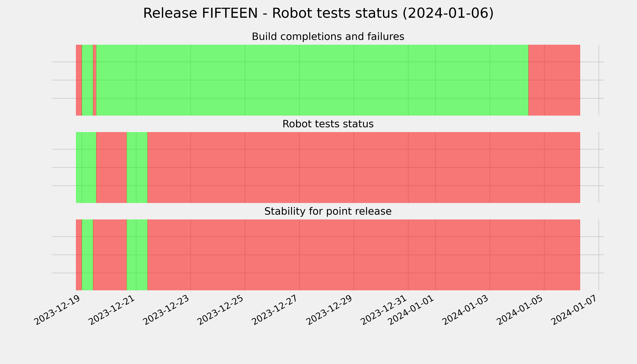The height and width of the screenshot is (364, 637).
Task: Click the second green band in robot tests status
Action: [137, 167]
